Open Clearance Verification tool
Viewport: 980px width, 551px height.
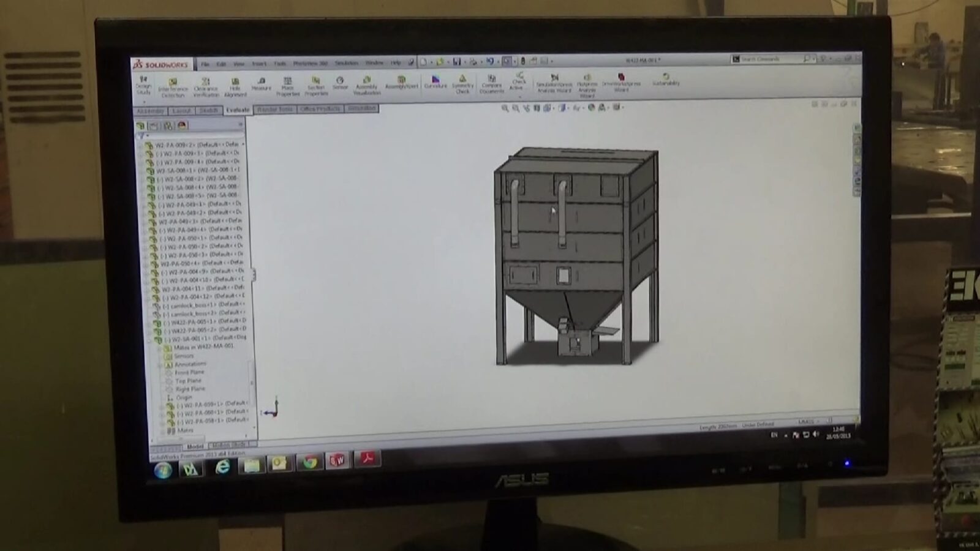[x=206, y=88]
